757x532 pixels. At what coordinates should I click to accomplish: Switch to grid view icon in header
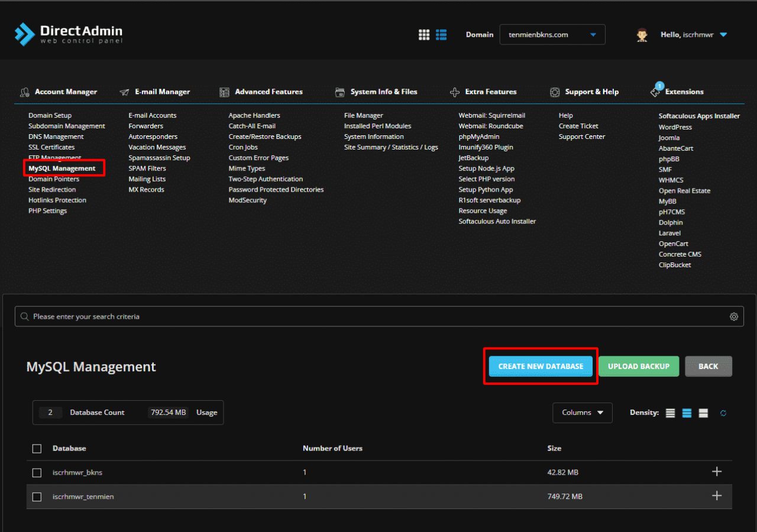[x=424, y=35]
